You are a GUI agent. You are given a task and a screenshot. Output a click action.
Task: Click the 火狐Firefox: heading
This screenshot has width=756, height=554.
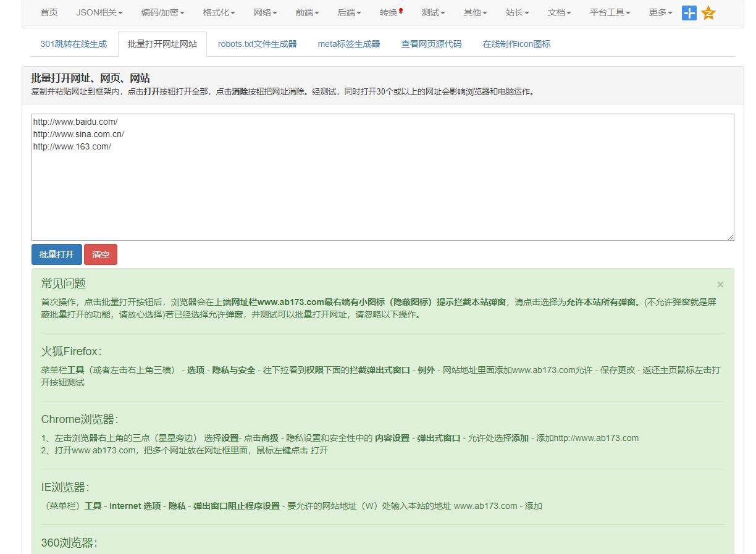[72, 351]
